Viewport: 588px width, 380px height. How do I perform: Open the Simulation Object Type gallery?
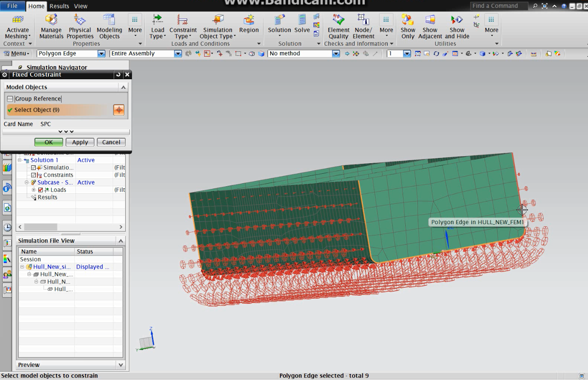point(218,27)
